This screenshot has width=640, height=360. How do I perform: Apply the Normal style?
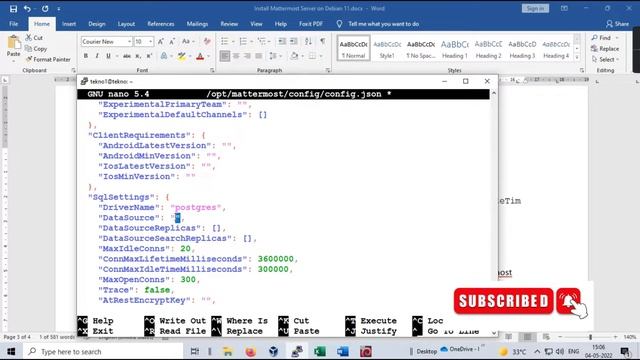click(353, 49)
